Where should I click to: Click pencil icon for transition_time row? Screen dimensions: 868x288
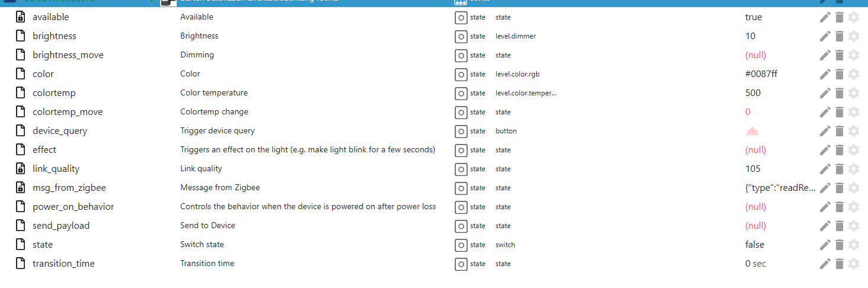(x=825, y=264)
